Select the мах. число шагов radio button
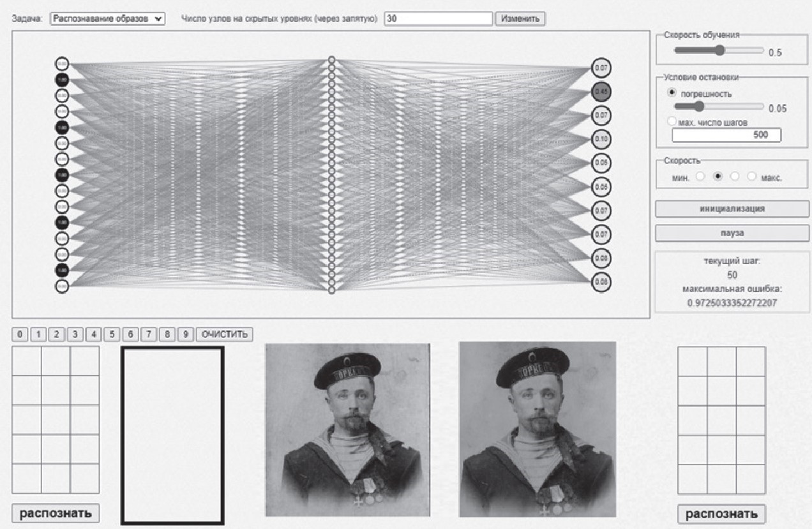Image resolution: width=812 pixels, height=529 pixels. pos(672,121)
